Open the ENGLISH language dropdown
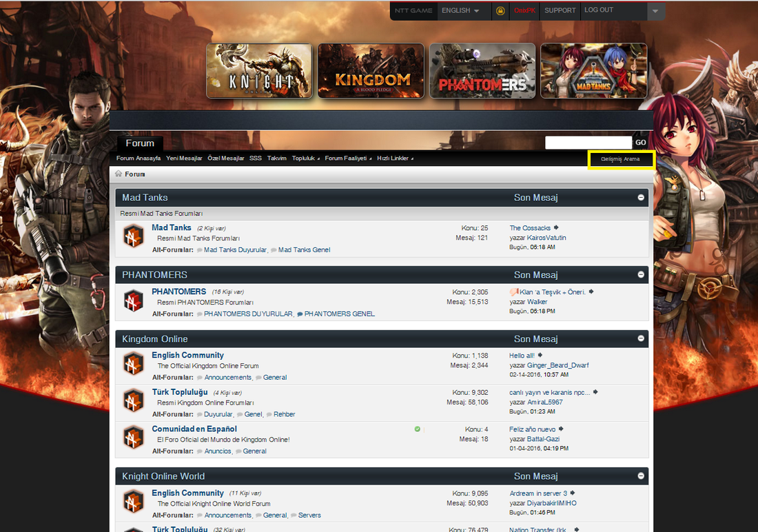Screen dimensions: 758x532 (460, 10)
